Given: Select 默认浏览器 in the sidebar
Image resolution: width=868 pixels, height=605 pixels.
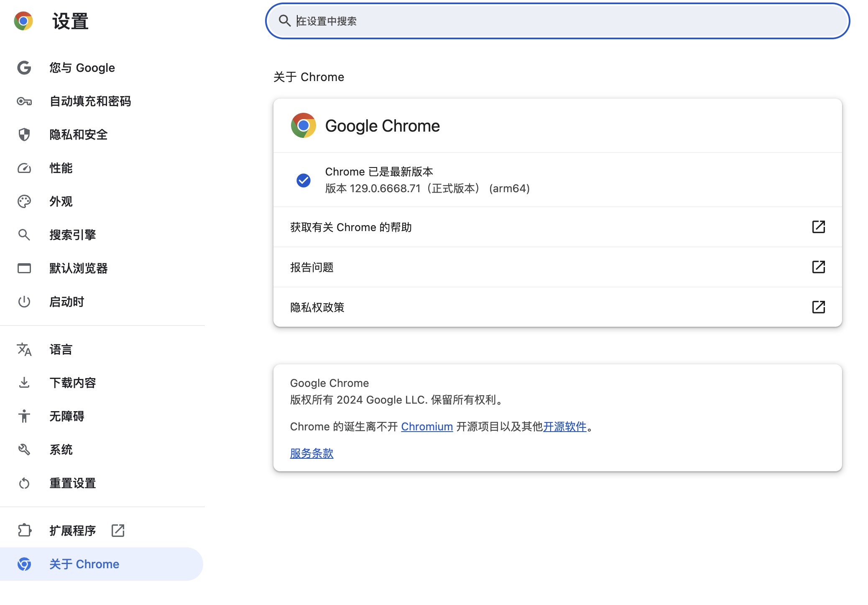Looking at the screenshot, I should [x=102, y=268].
